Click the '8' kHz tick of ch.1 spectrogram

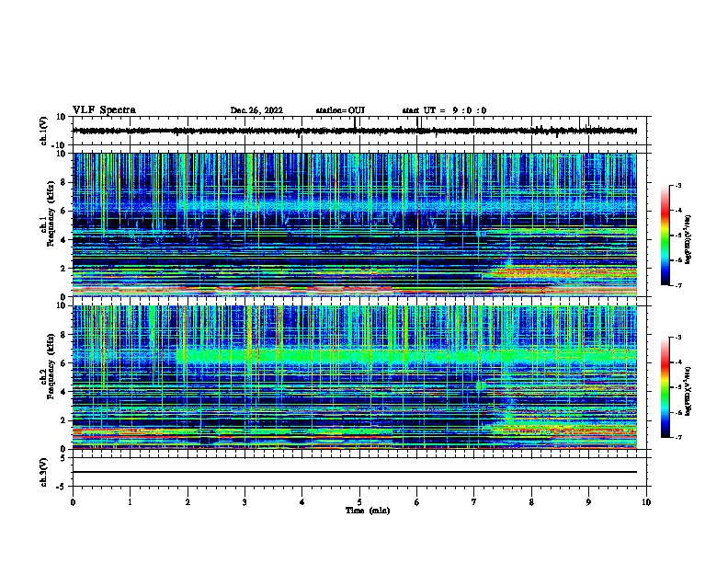click(63, 182)
